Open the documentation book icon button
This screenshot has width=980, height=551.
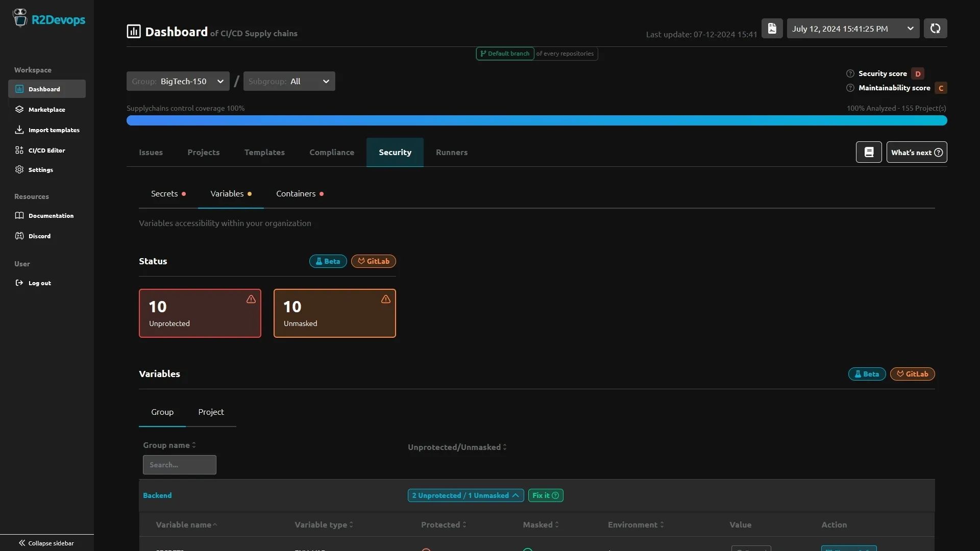pyautogui.click(x=869, y=152)
